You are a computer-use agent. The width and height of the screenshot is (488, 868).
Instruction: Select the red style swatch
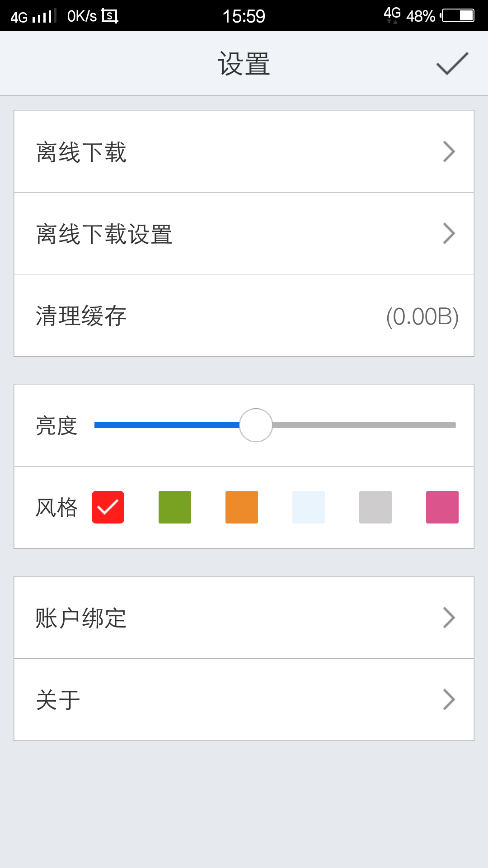click(x=108, y=507)
